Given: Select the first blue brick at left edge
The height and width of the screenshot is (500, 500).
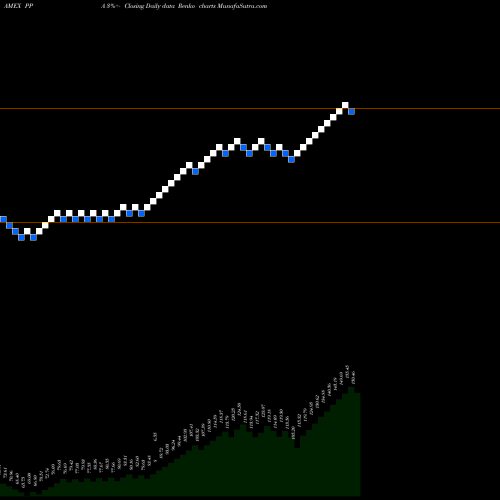Looking at the screenshot, I should pyautogui.click(x=3, y=219).
